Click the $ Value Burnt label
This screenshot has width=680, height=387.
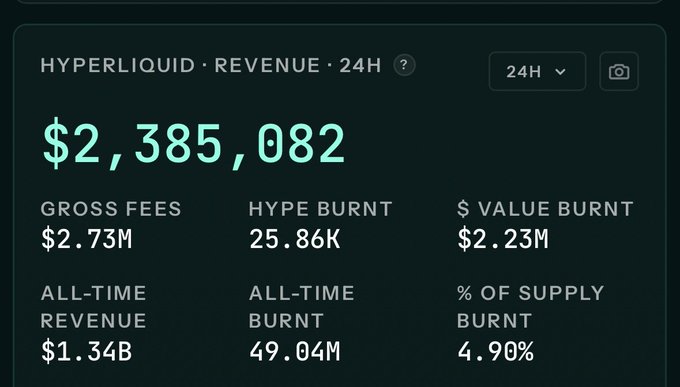tap(545, 209)
